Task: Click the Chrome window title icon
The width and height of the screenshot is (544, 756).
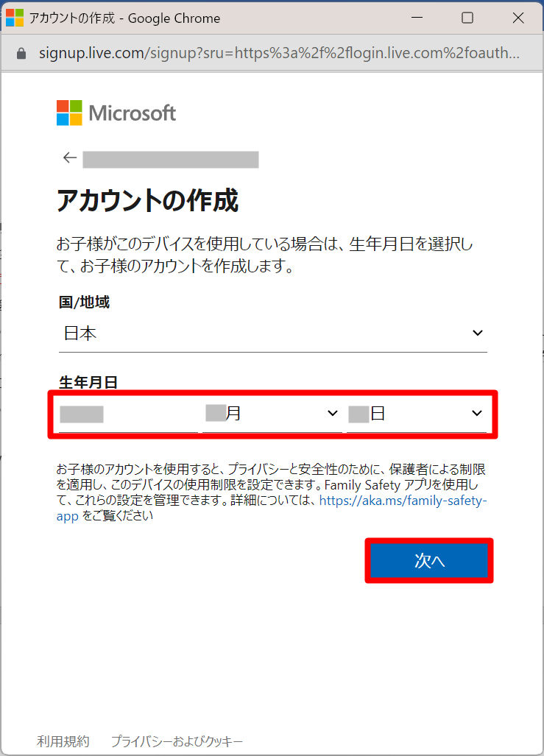Action: [15, 18]
